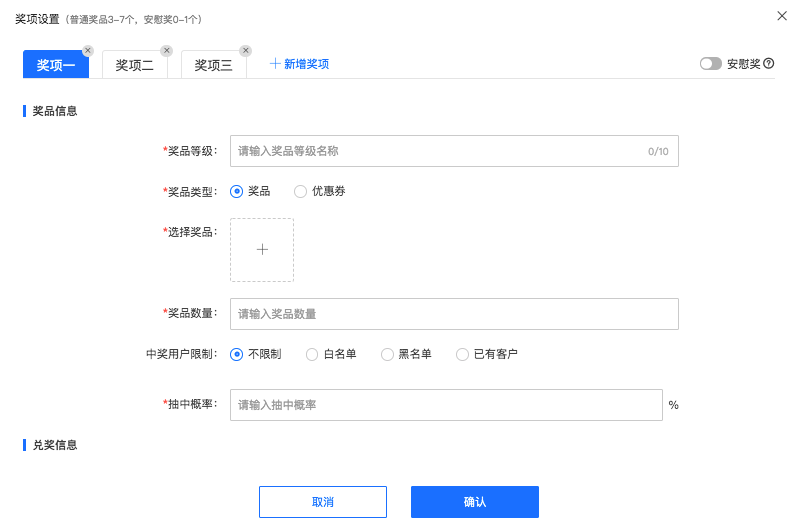Choose 白名单 user restriction

[312, 354]
